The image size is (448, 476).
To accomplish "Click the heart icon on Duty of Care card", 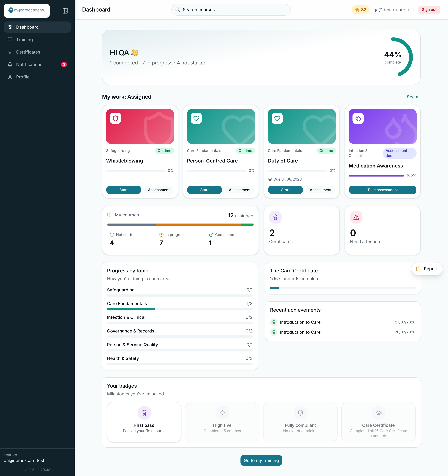I will pos(277,118).
